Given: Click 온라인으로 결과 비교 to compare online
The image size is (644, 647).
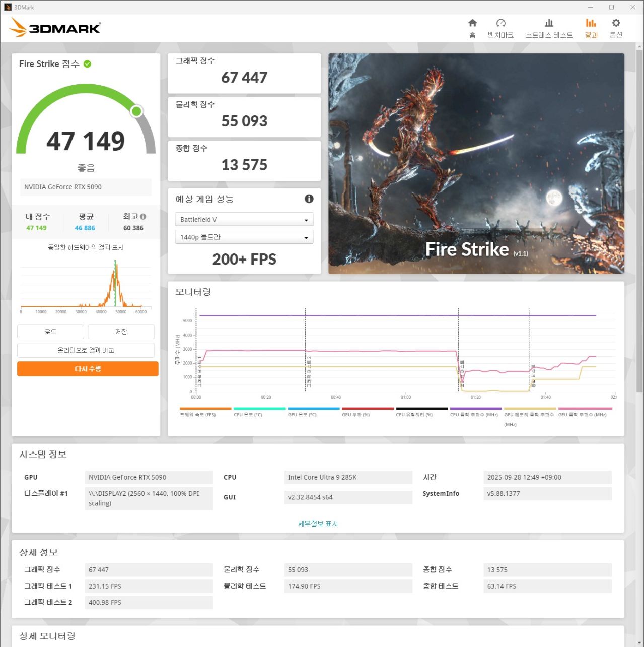Looking at the screenshot, I should point(86,350).
